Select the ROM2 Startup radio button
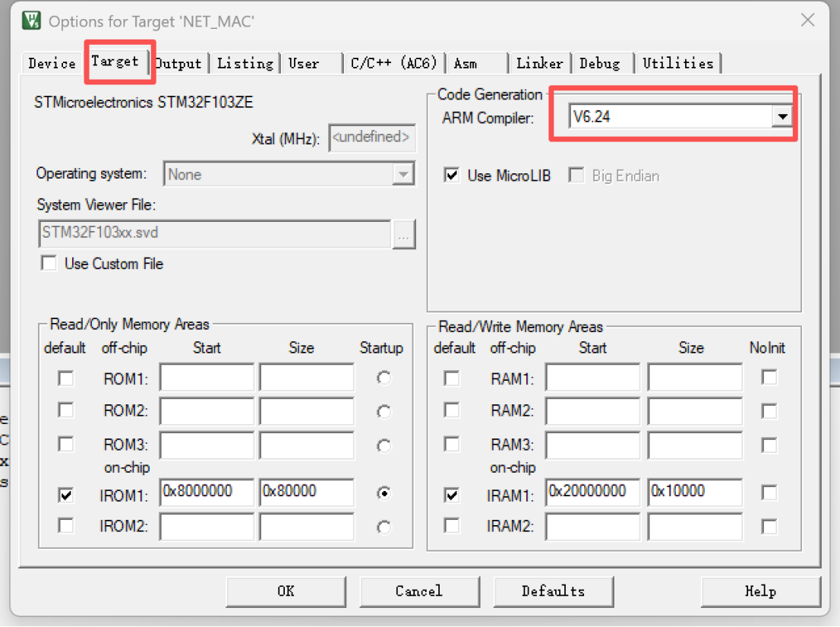840x627 pixels. point(384,412)
